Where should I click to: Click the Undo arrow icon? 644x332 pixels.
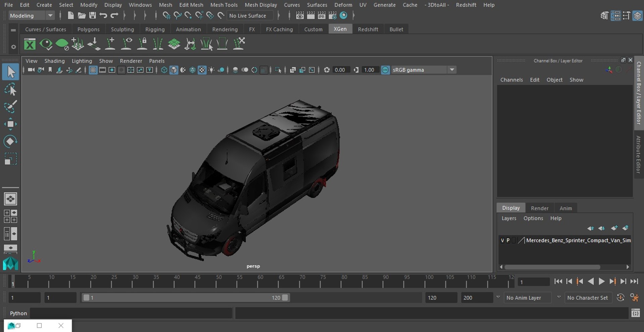point(103,15)
